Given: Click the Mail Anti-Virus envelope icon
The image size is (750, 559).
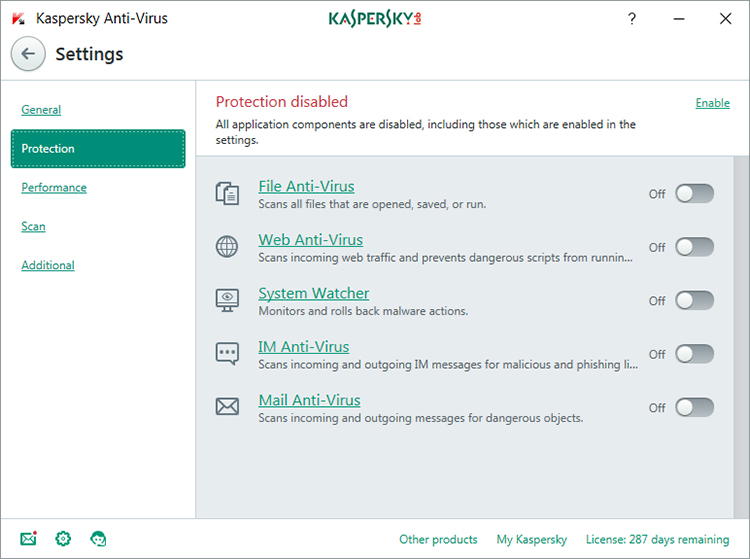Looking at the screenshot, I should click(x=227, y=407).
